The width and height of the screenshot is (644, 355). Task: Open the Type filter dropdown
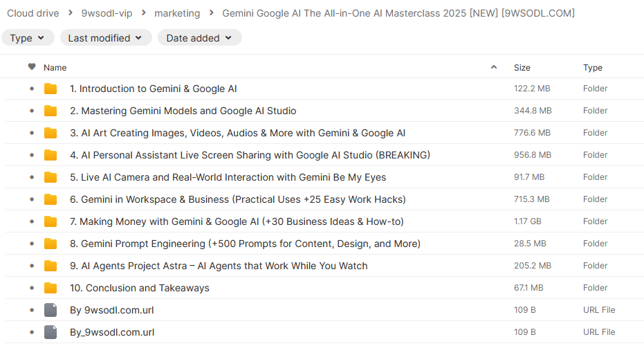coord(28,38)
